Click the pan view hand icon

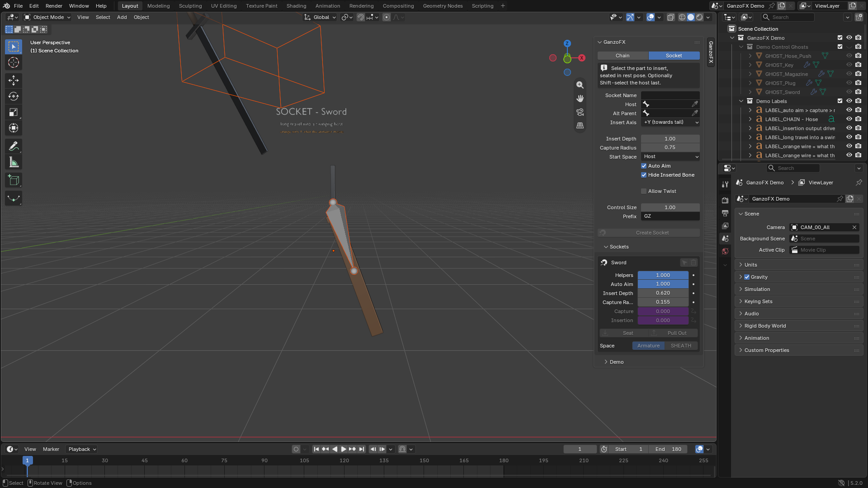click(x=580, y=99)
